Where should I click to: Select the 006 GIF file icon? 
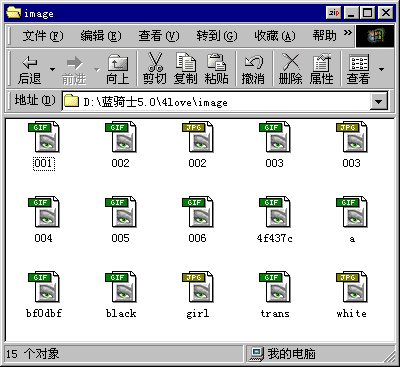pyautogui.click(x=198, y=212)
